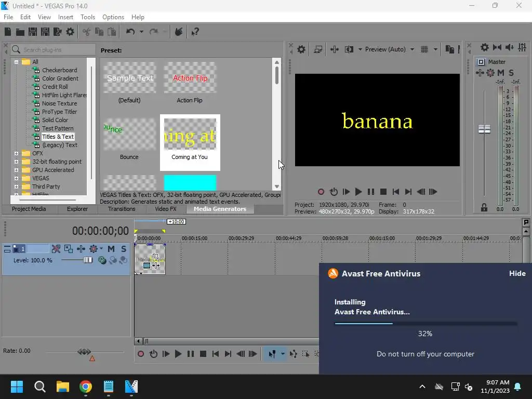Click the Master volume fader handle
Screen dimensions: 532x399
pyautogui.click(x=484, y=129)
